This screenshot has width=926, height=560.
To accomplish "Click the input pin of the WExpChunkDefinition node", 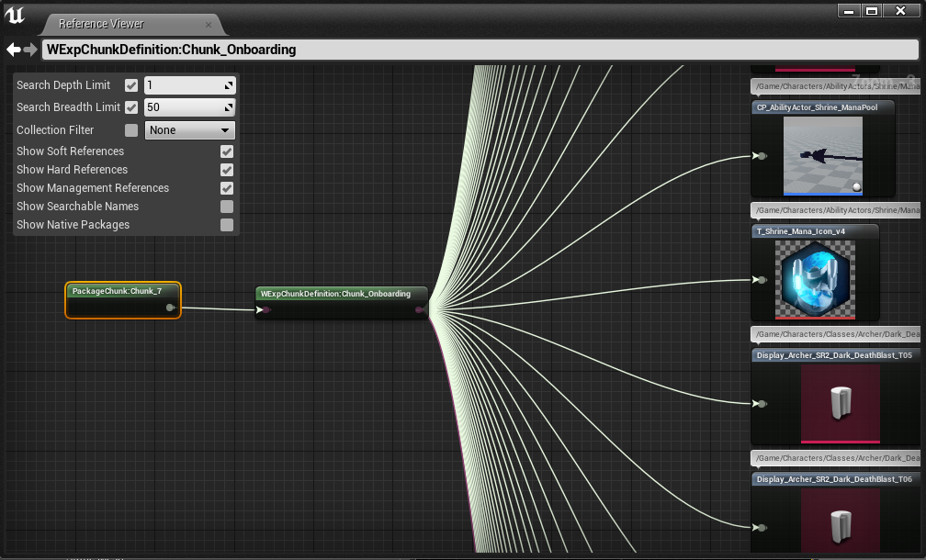I will coord(265,310).
